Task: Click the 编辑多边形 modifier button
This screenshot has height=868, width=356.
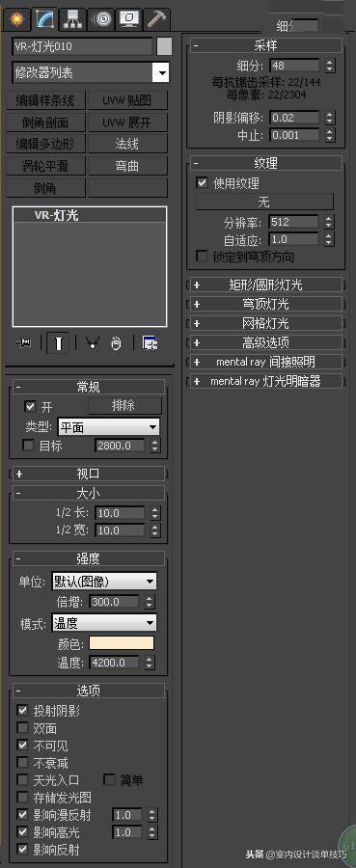Action: pyautogui.click(x=46, y=144)
